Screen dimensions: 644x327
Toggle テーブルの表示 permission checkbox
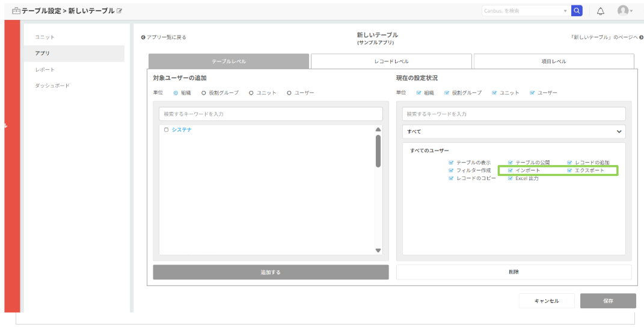452,163
